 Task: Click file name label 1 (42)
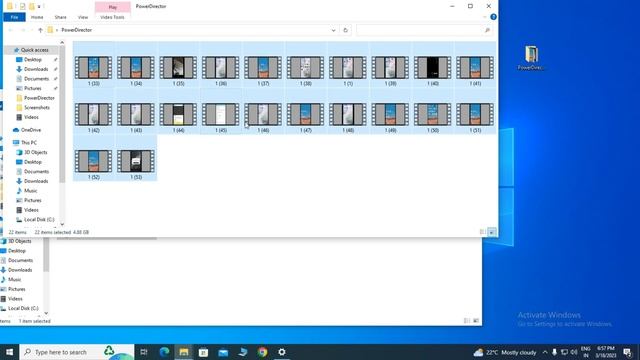[x=93, y=130]
